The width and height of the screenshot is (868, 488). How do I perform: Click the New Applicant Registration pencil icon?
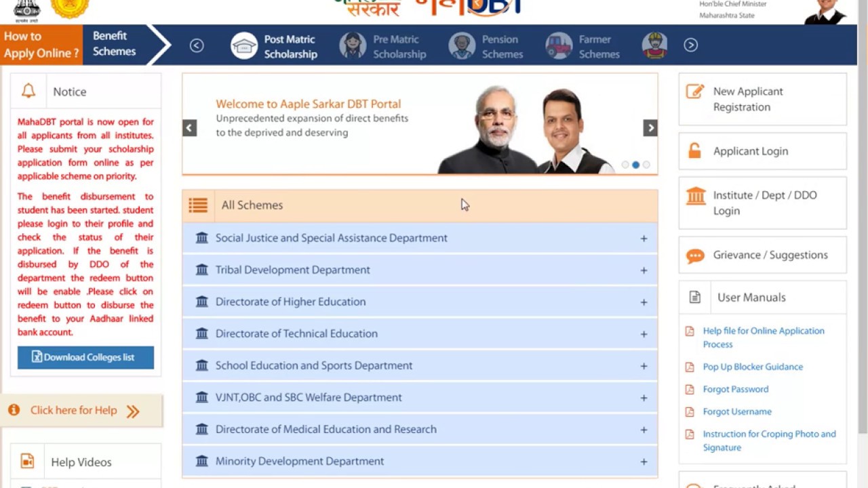(x=695, y=91)
